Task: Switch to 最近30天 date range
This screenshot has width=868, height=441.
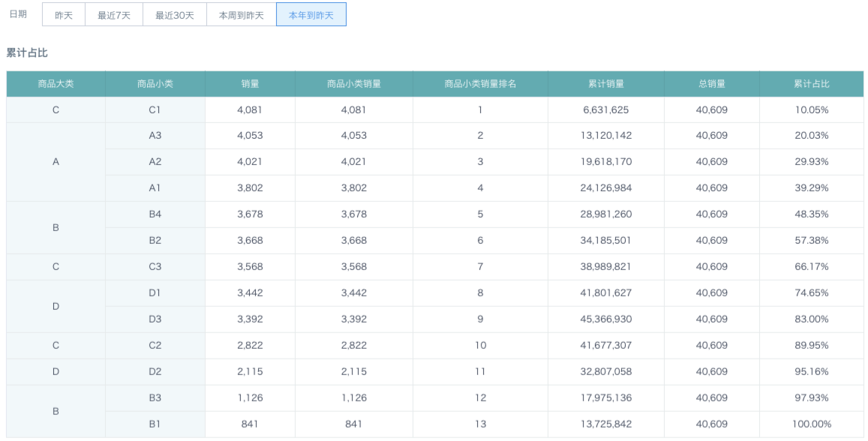Action: coord(174,15)
